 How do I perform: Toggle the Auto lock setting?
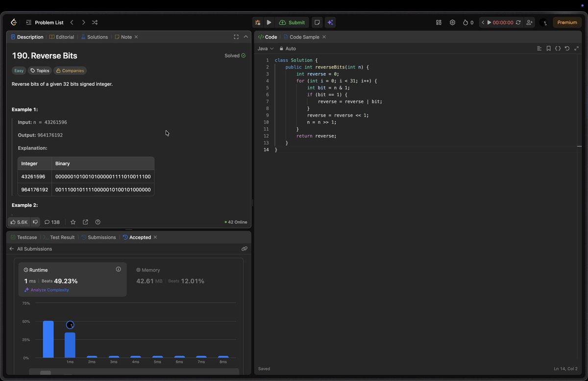click(288, 49)
